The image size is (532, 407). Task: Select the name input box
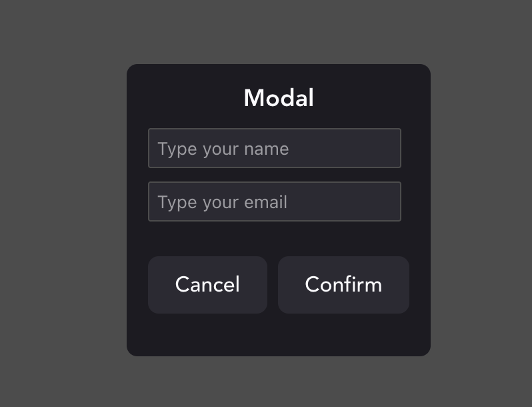click(274, 148)
